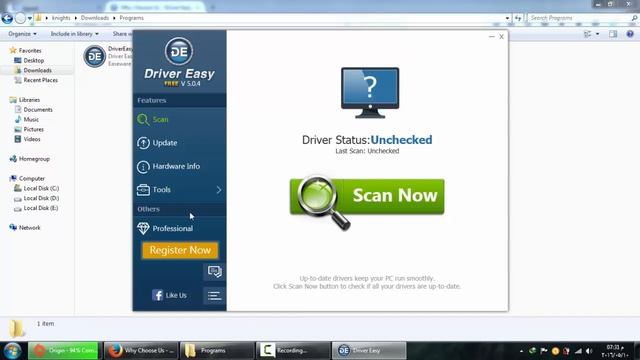Click the Windows Start button
Viewport: 640px width, 360px height.
(13, 351)
